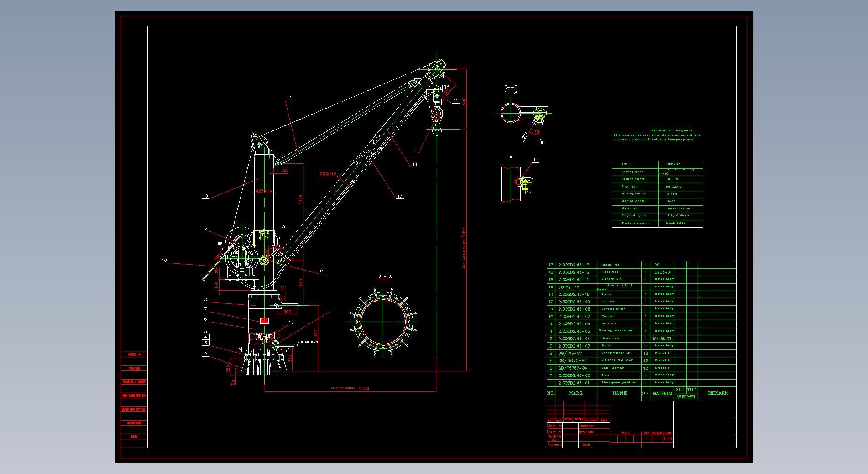Image resolution: width=868 pixels, height=474 pixels.
Task: Select the 947 vertical dimension
Action: (x=315, y=334)
